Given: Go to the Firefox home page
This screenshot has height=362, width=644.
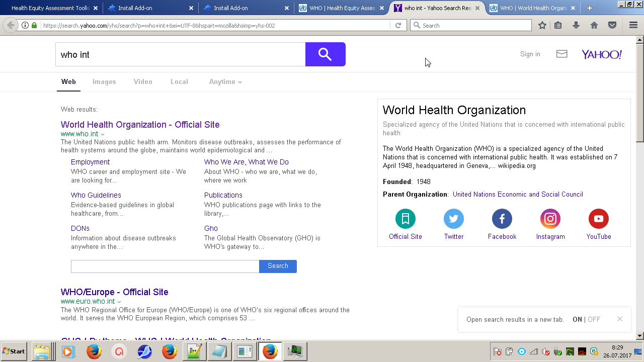Looking at the screenshot, I should click(x=594, y=25).
